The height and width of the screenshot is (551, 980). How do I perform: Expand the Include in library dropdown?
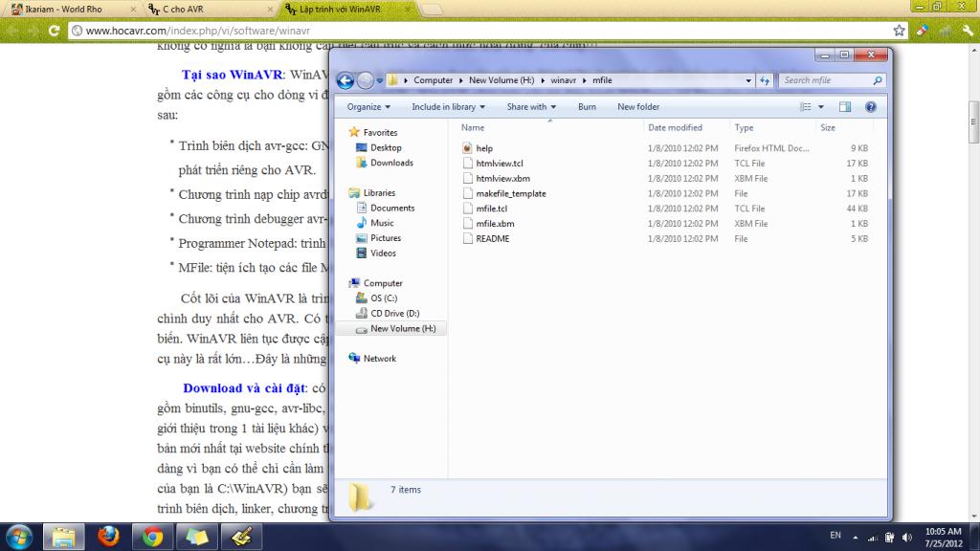coord(448,107)
